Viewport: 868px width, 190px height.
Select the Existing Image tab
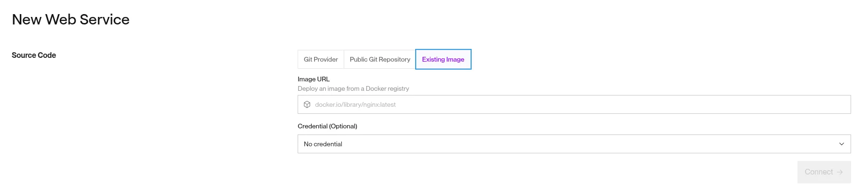443,59
